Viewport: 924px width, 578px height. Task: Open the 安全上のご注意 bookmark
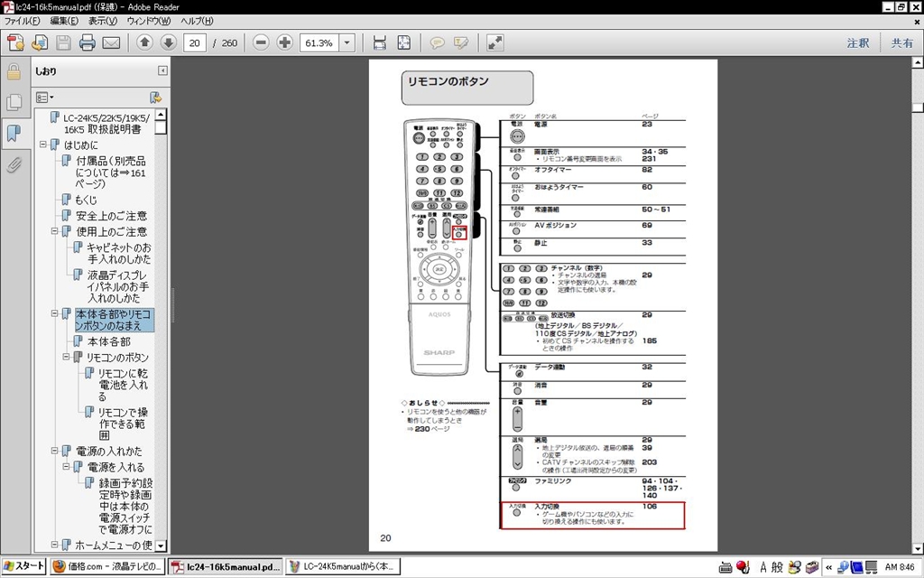pos(111,216)
